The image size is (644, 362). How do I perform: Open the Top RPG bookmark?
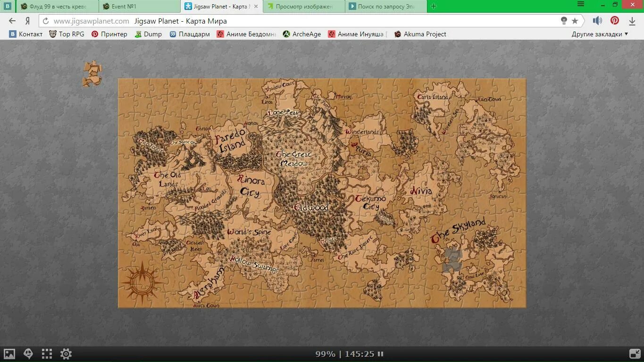tap(67, 34)
